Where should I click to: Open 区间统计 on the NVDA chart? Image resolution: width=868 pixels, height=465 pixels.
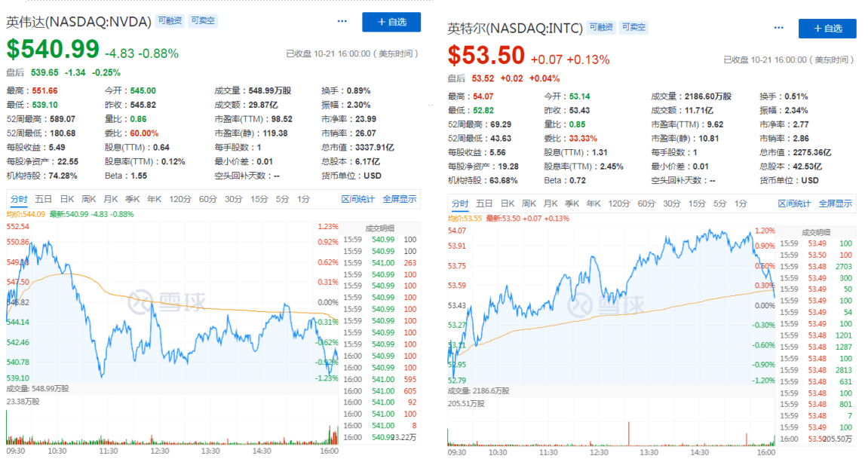357,199
